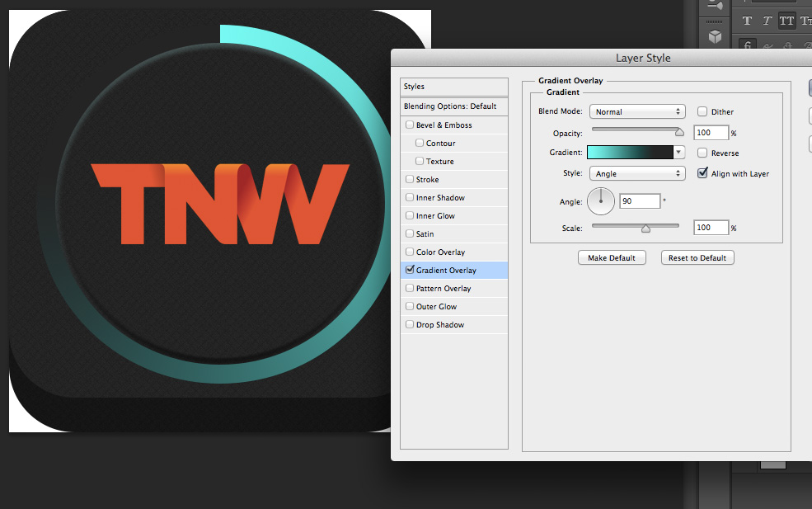Click the Scale percent value field
This screenshot has height=509, width=812.
[x=711, y=228]
